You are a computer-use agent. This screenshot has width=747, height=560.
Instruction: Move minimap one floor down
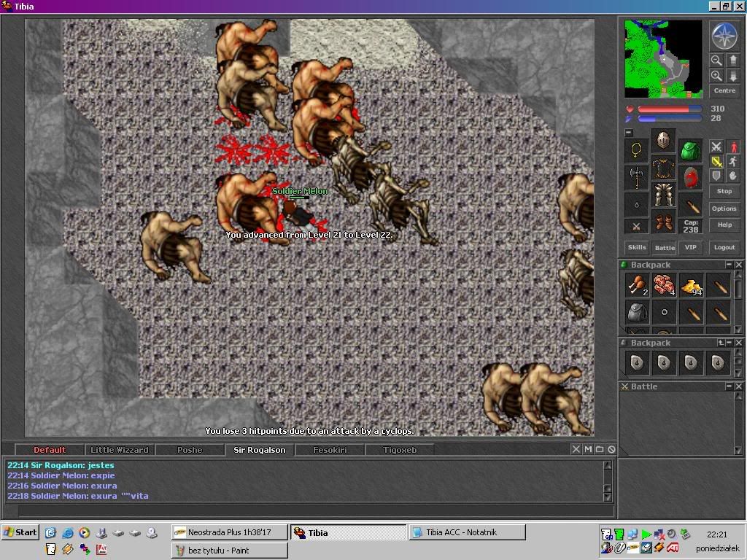[732, 76]
